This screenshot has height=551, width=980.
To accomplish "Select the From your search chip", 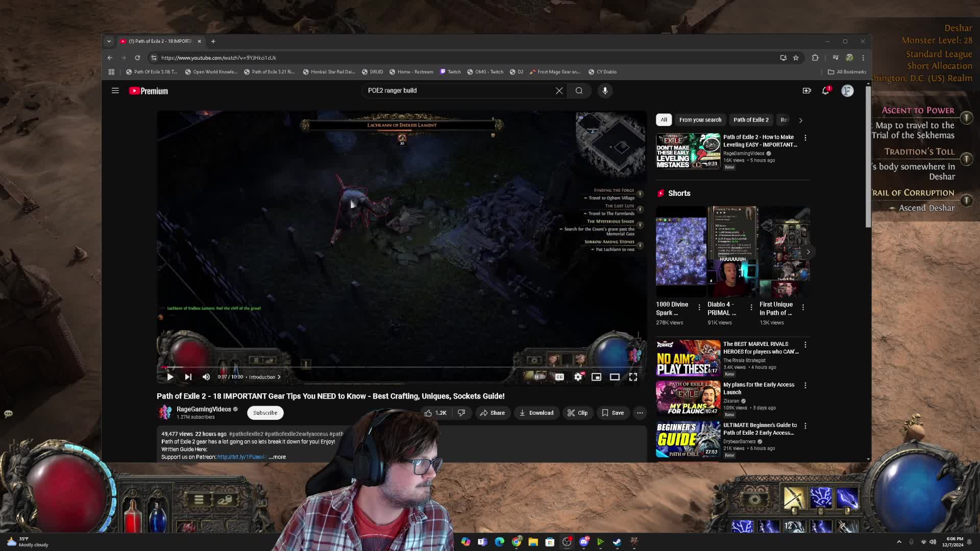I will (700, 120).
